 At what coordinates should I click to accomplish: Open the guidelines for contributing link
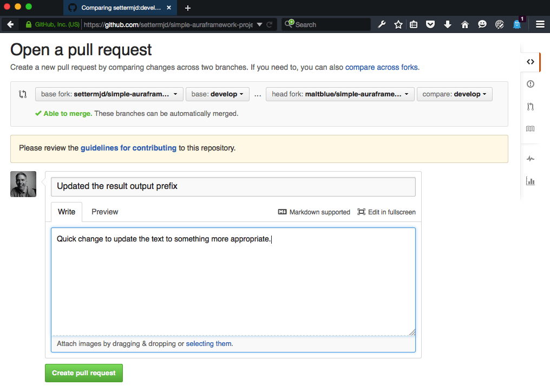coord(128,147)
